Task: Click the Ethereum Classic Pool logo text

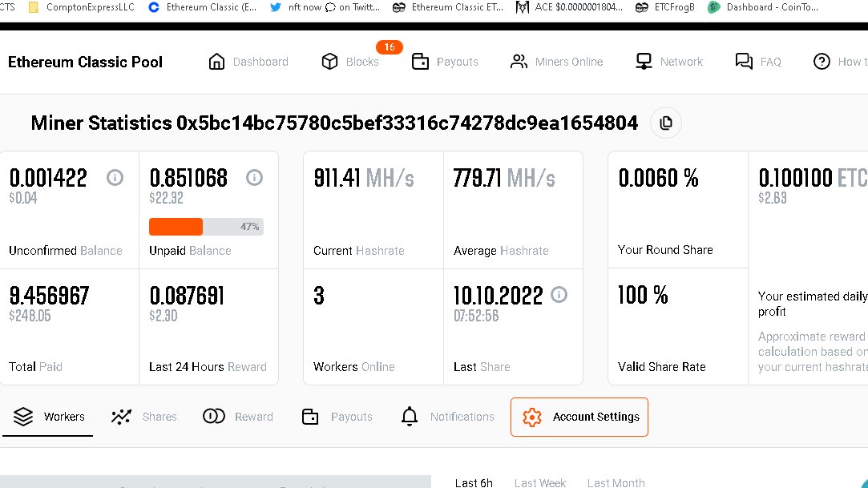Action: point(85,62)
